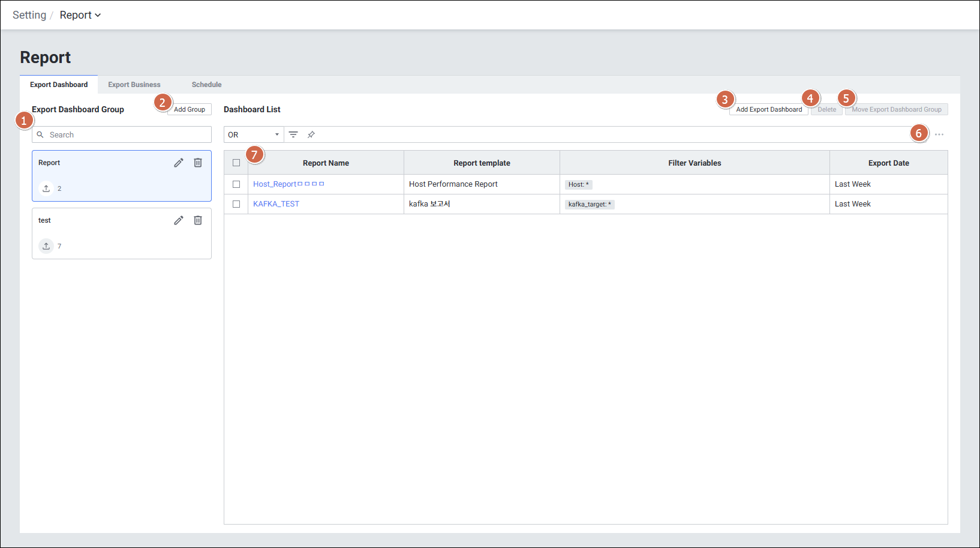
Task: Click the group Search input field
Action: 126,134
